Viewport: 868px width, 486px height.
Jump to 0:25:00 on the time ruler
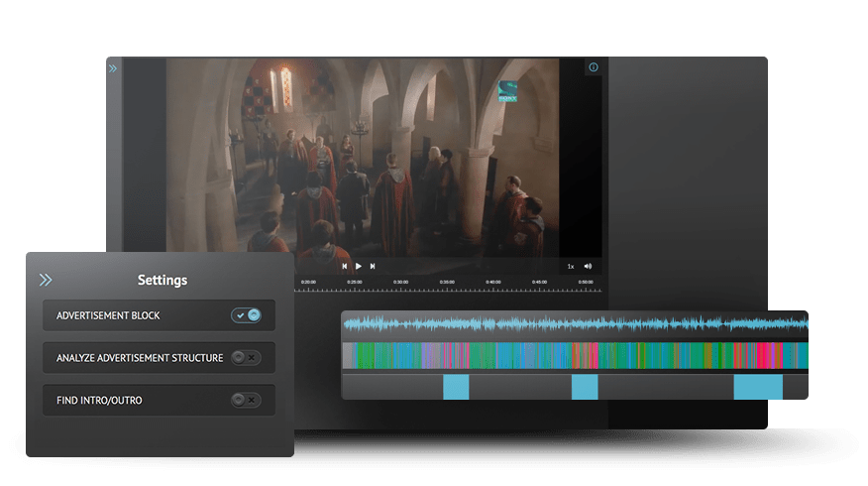tap(355, 282)
